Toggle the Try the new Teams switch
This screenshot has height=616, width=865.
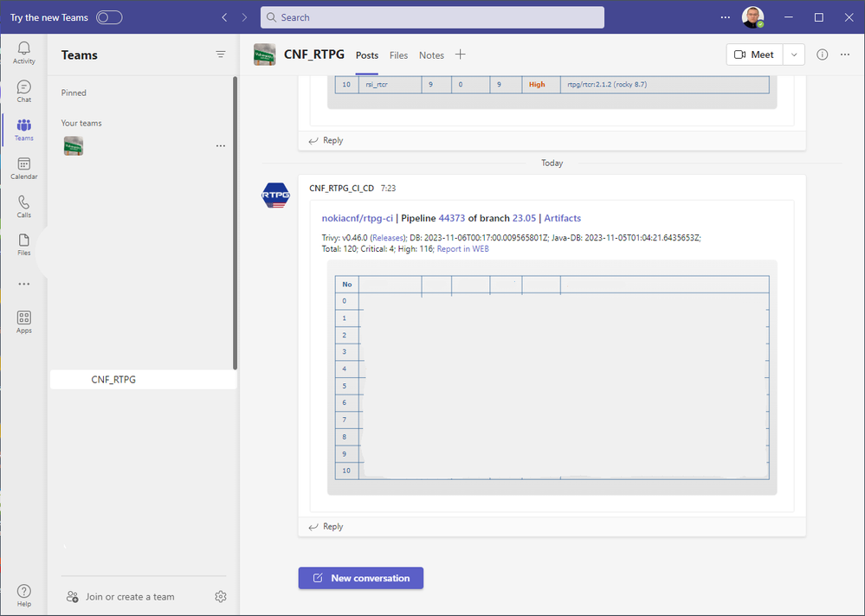(109, 17)
